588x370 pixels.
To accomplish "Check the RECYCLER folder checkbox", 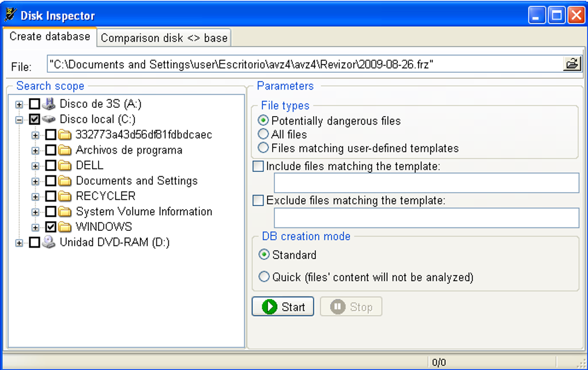I will tap(51, 196).
